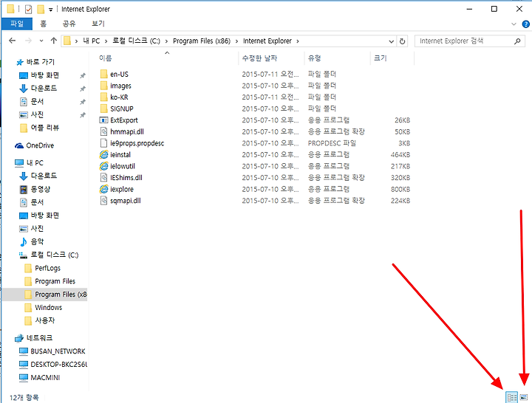
Task: Click PROPDESC 파일 type cell
Action: pos(332,143)
